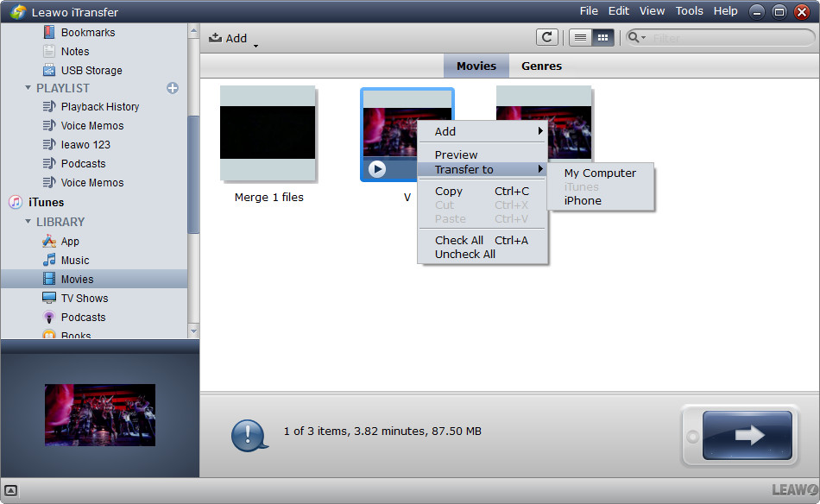
Task: Switch to grid thumbnail view
Action: click(x=602, y=37)
